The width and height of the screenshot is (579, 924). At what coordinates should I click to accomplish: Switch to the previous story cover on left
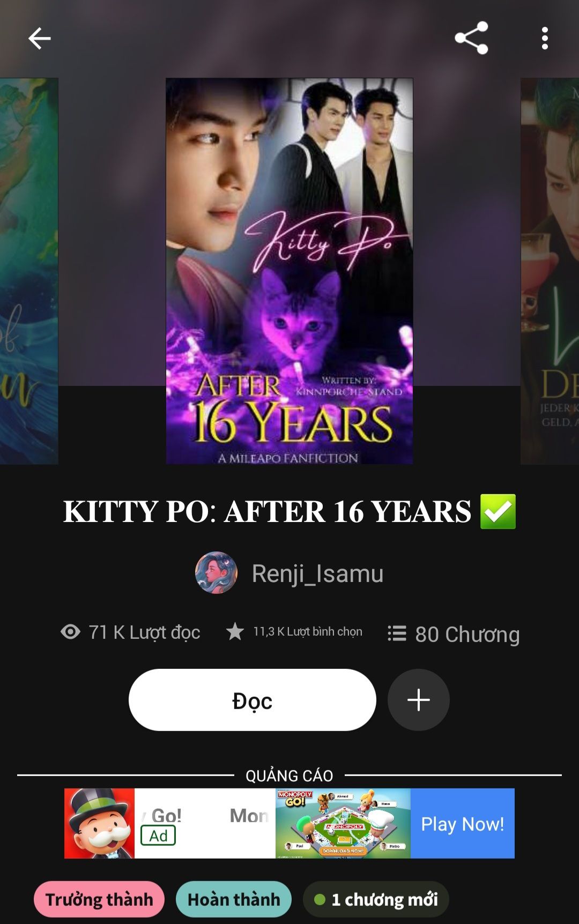pos(29,271)
